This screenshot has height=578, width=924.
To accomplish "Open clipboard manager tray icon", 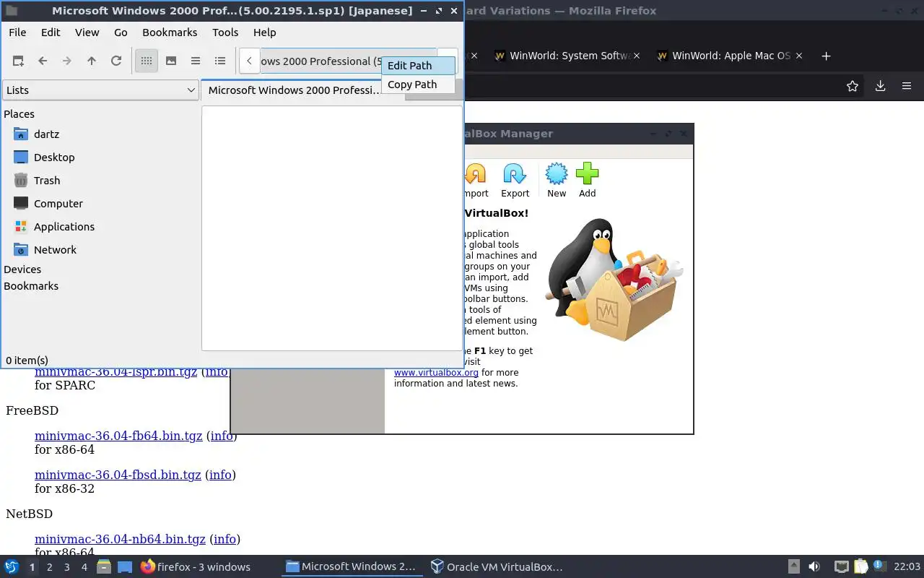I will pos(860,566).
